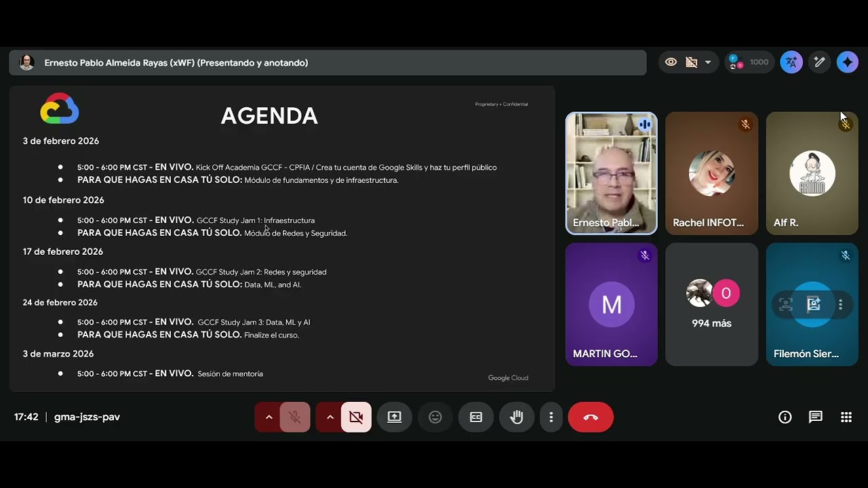Click muted mic icon on Rachel's tile
Image resolution: width=868 pixels, height=488 pixels.
(745, 125)
